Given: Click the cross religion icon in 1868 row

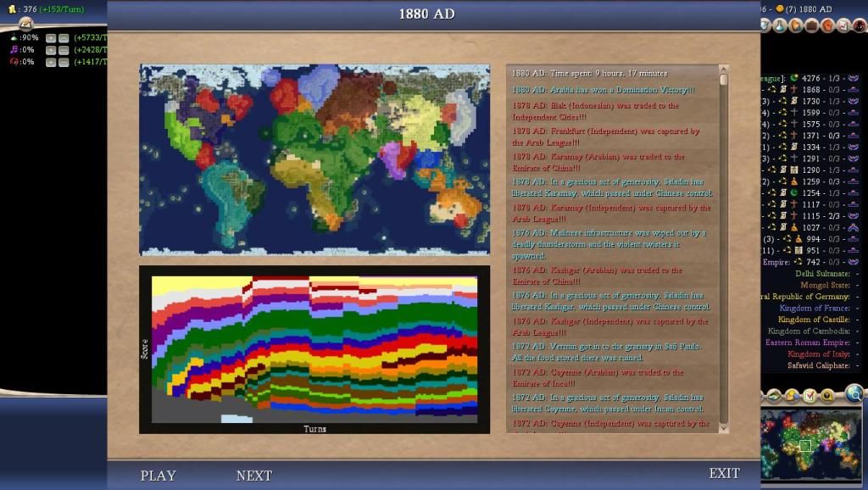Looking at the screenshot, I should click(793, 89).
